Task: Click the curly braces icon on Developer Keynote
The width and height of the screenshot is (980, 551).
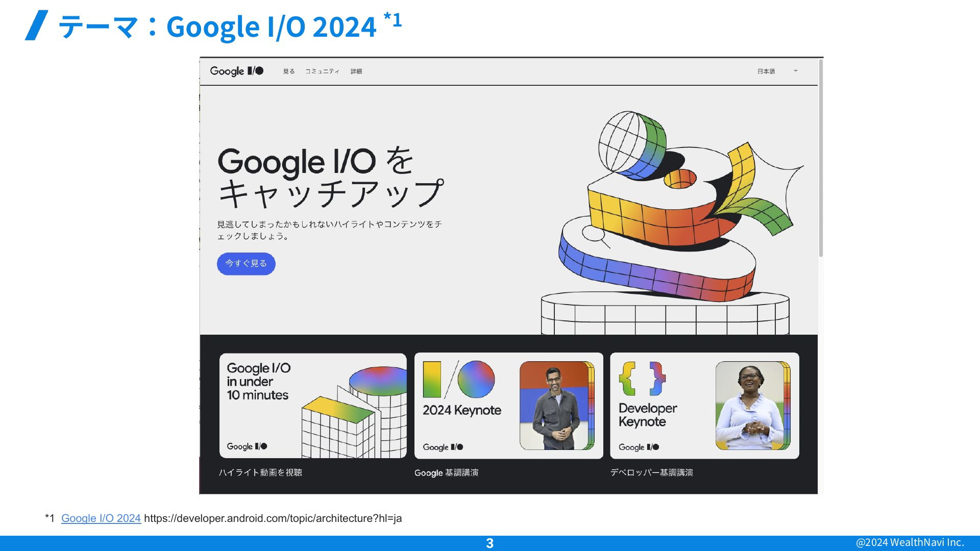Action: 643,379
